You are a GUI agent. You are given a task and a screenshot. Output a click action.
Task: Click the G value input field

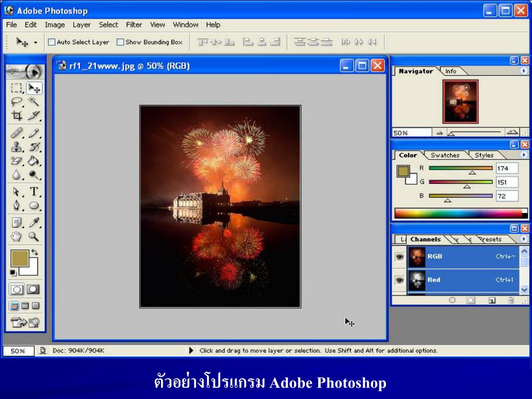pos(507,182)
